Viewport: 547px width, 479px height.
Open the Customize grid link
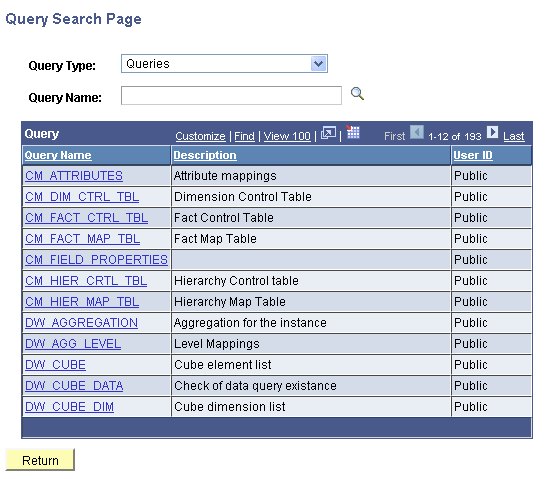[200, 136]
